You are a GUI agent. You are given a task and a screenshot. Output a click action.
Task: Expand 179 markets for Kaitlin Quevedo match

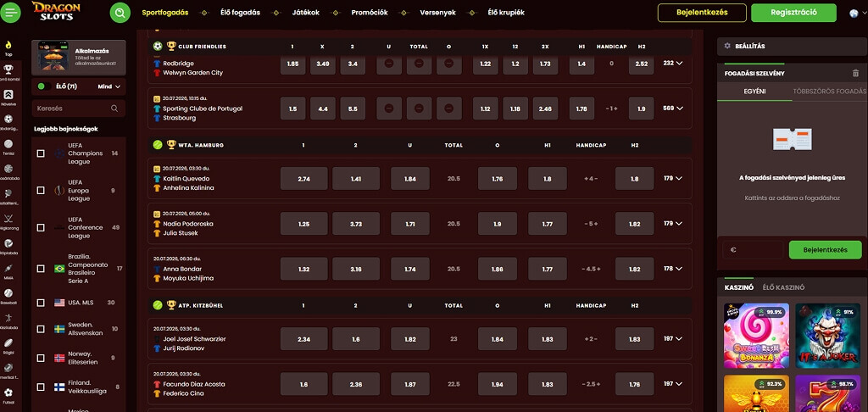tap(672, 178)
